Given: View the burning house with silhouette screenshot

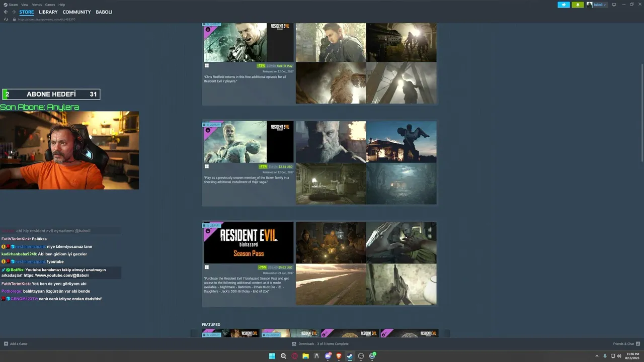Looking at the screenshot, I should pos(401,142).
